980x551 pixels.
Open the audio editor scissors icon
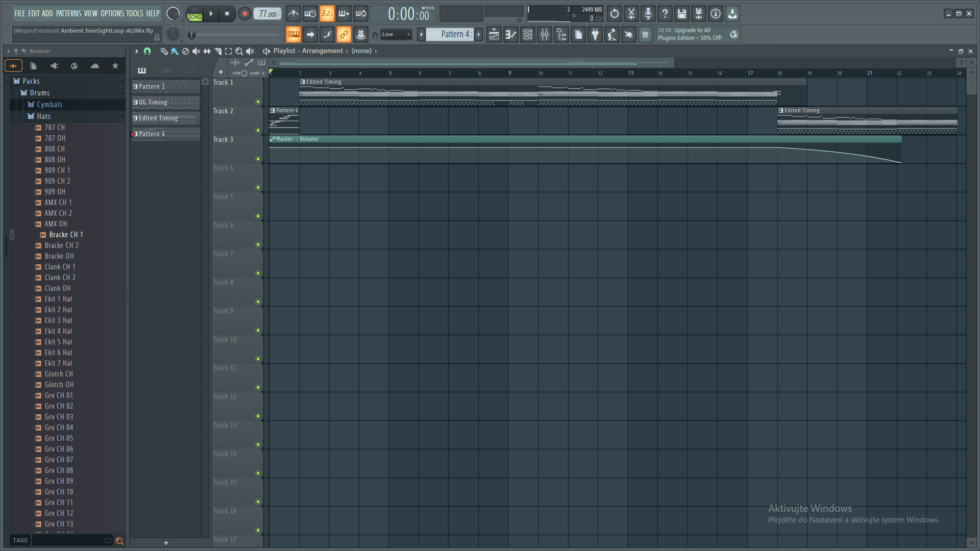pos(631,14)
